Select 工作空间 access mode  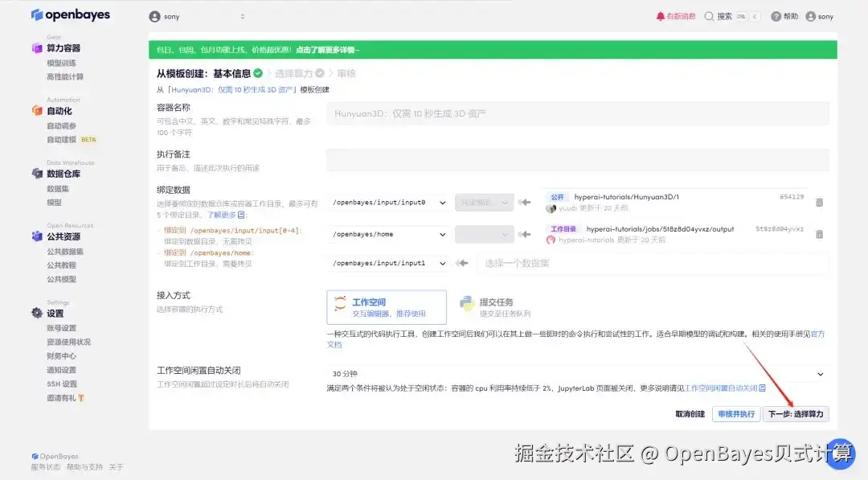(387, 307)
